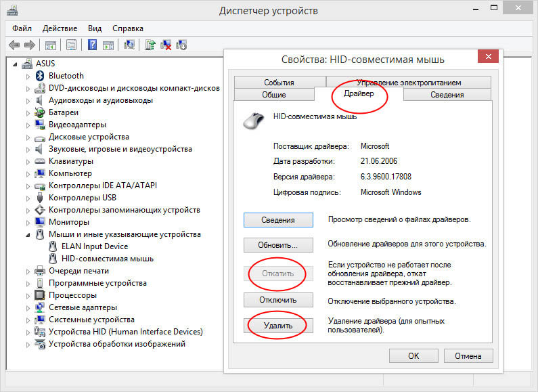The width and height of the screenshot is (538, 392).
Task: Click the Процессоры chip icon
Action: (x=40, y=295)
